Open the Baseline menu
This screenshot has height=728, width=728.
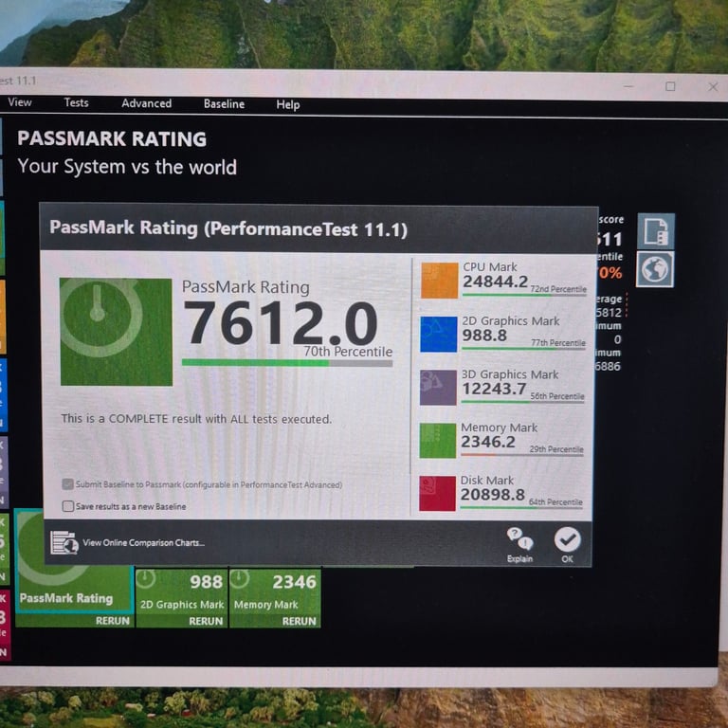pyautogui.click(x=224, y=104)
